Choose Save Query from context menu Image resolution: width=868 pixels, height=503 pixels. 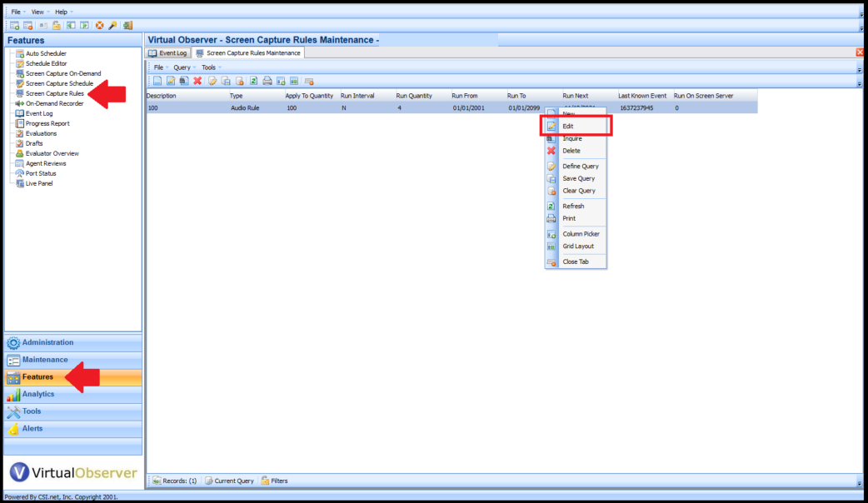pos(576,178)
